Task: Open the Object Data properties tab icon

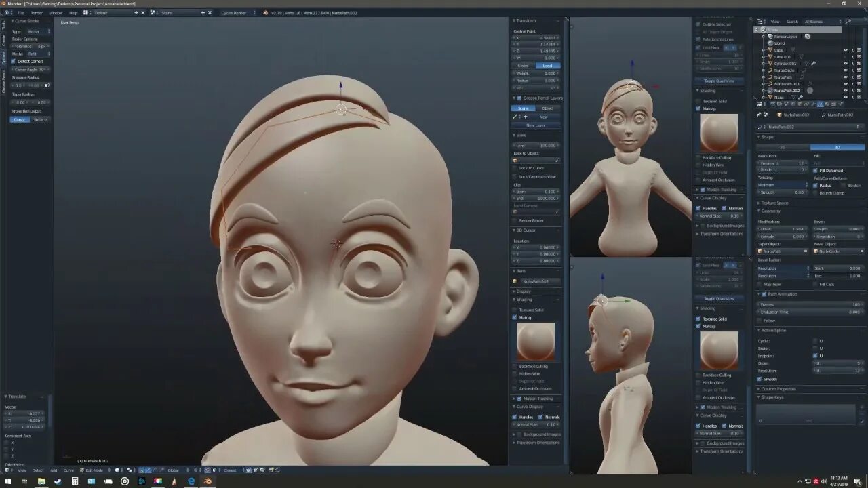Action: 821,104
